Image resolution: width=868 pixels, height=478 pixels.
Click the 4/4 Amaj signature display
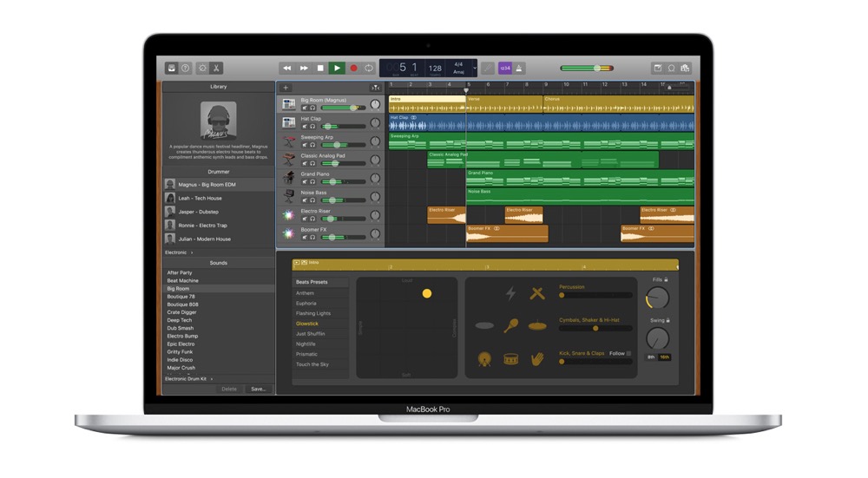[x=458, y=68]
